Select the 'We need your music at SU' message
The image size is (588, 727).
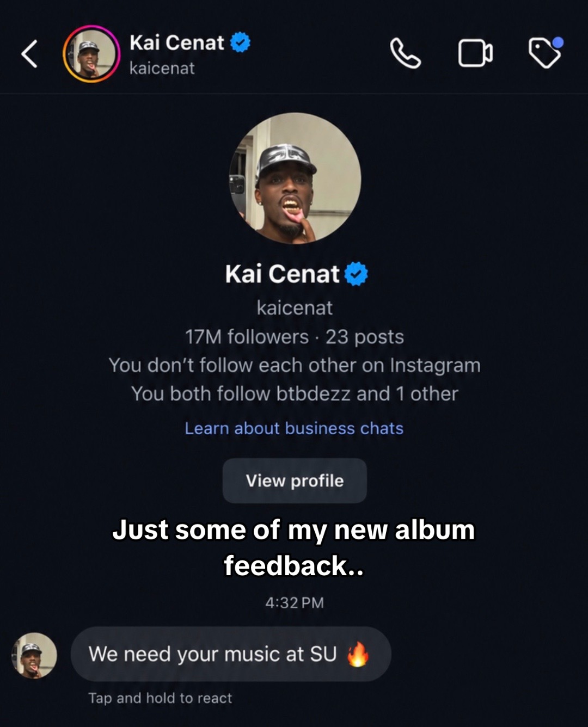tap(231, 654)
